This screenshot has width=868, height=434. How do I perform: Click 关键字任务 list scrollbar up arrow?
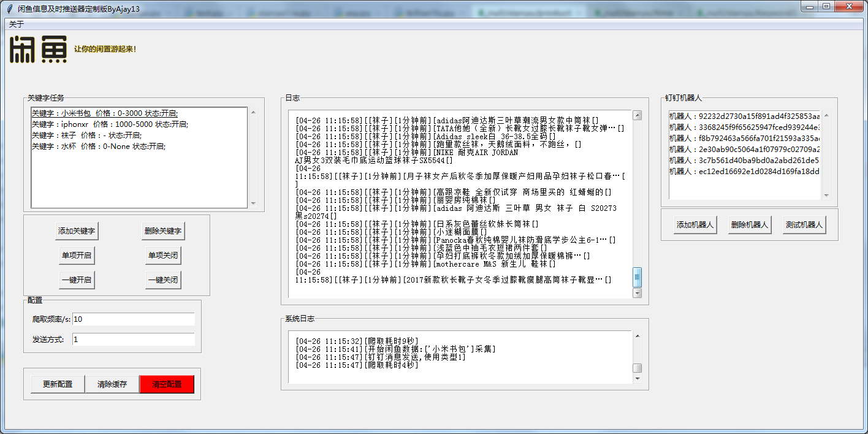(x=253, y=113)
